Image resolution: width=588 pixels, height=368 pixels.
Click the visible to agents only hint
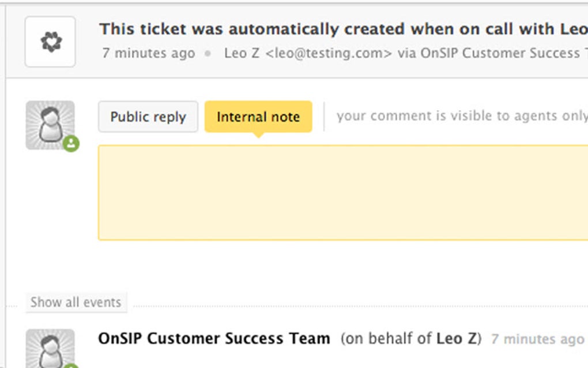(x=462, y=116)
